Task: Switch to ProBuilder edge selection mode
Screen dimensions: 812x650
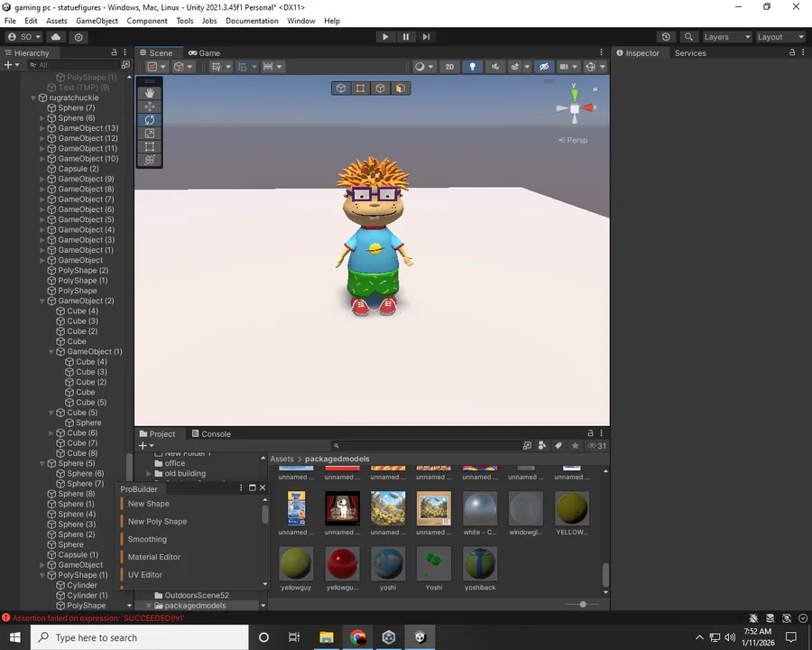Action: coord(380,88)
